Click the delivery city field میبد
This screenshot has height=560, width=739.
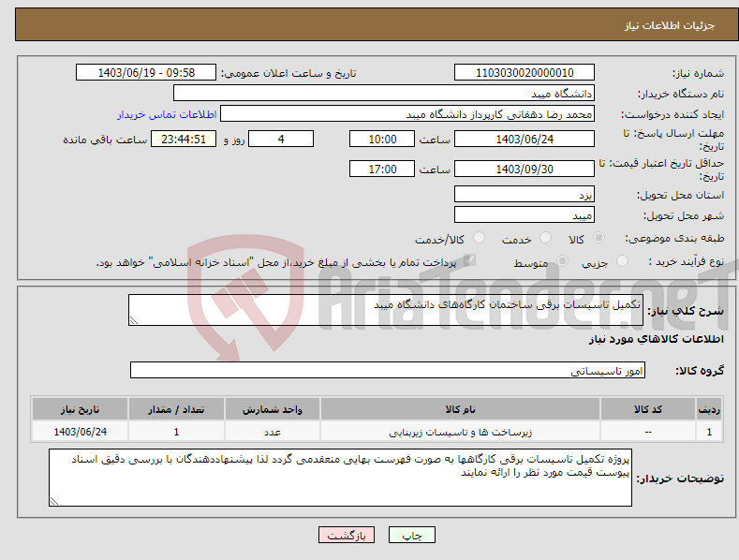tap(525, 215)
